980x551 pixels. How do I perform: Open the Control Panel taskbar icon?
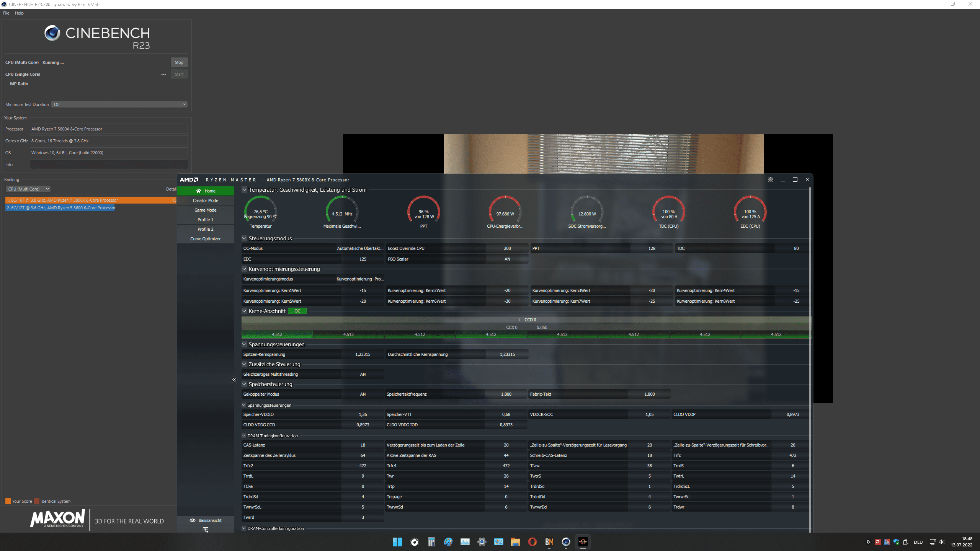(x=499, y=542)
